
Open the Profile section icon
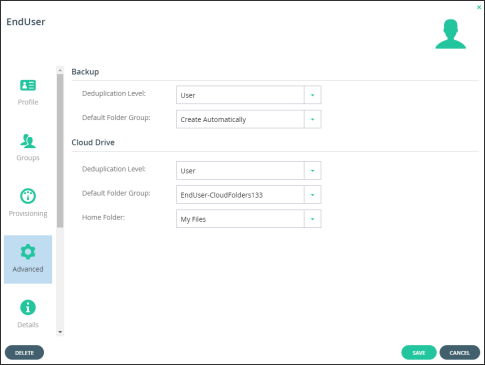[28, 85]
